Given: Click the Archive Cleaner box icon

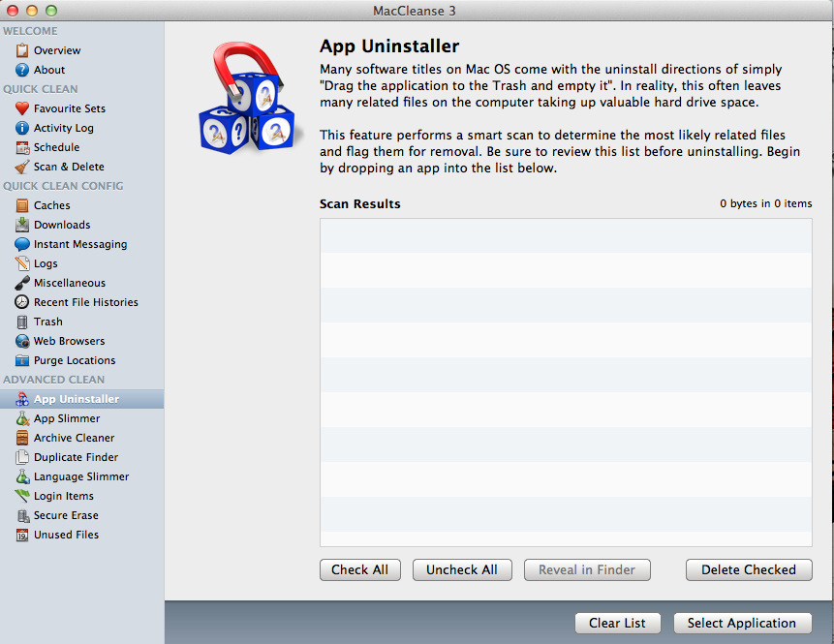Looking at the screenshot, I should [x=22, y=438].
